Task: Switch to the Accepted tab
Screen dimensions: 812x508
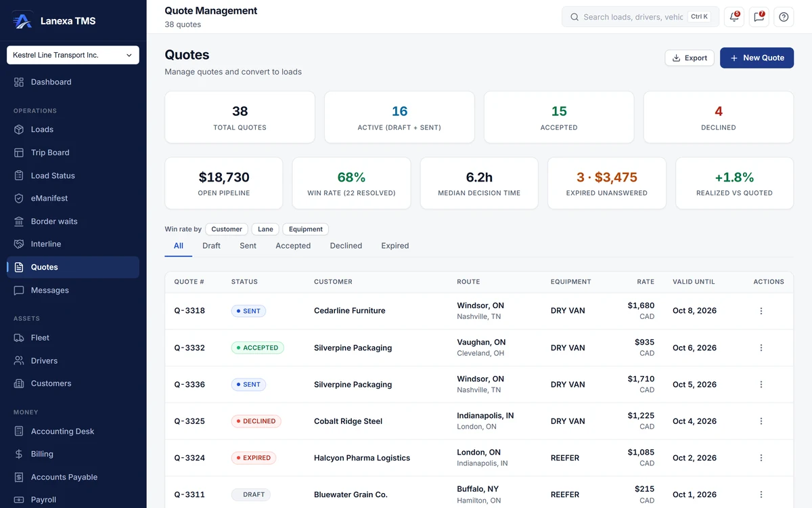Action: click(293, 246)
